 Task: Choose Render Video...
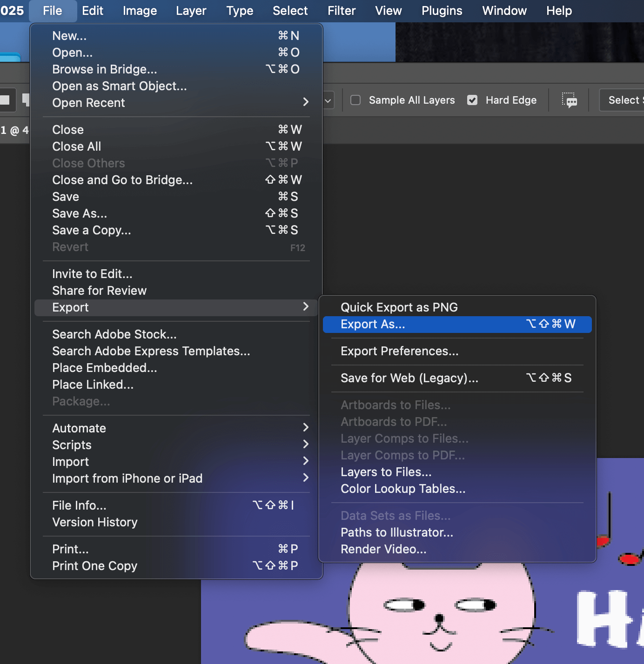[x=457, y=549]
